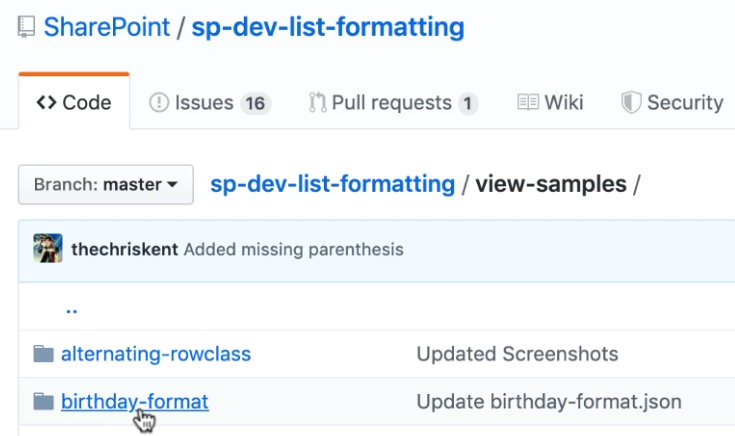The width and height of the screenshot is (735, 436).
Task: Click the alternating-rowclass folder icon
Action: pyautogui.click(x=44, y=354)
